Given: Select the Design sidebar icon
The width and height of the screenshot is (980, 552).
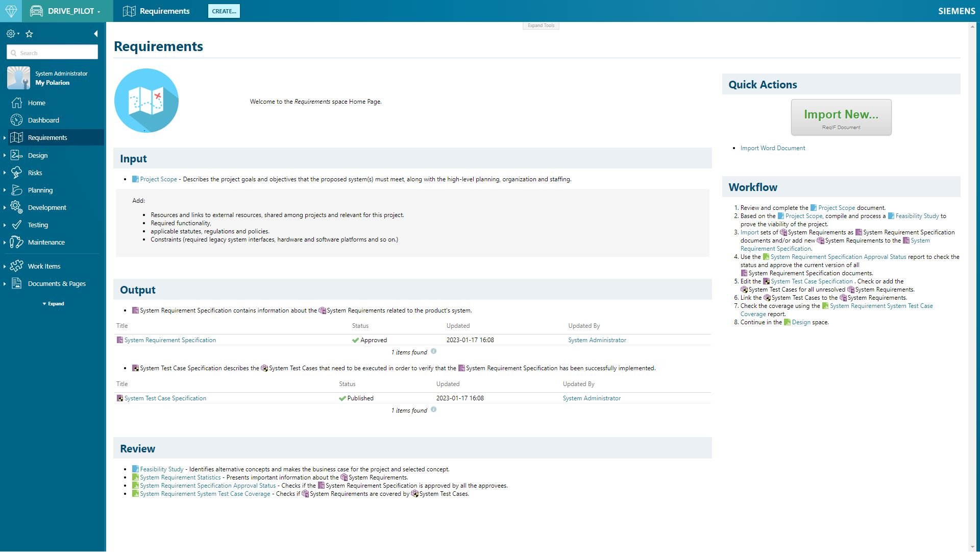Looking at the screenshot, I should pyautogui.click(x=16, y=154).
